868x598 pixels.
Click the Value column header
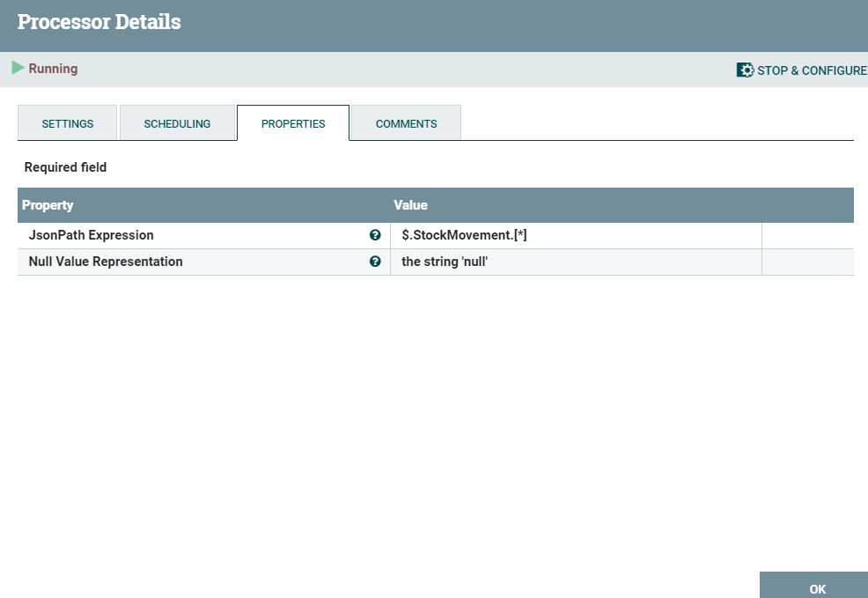click(411, 204)
